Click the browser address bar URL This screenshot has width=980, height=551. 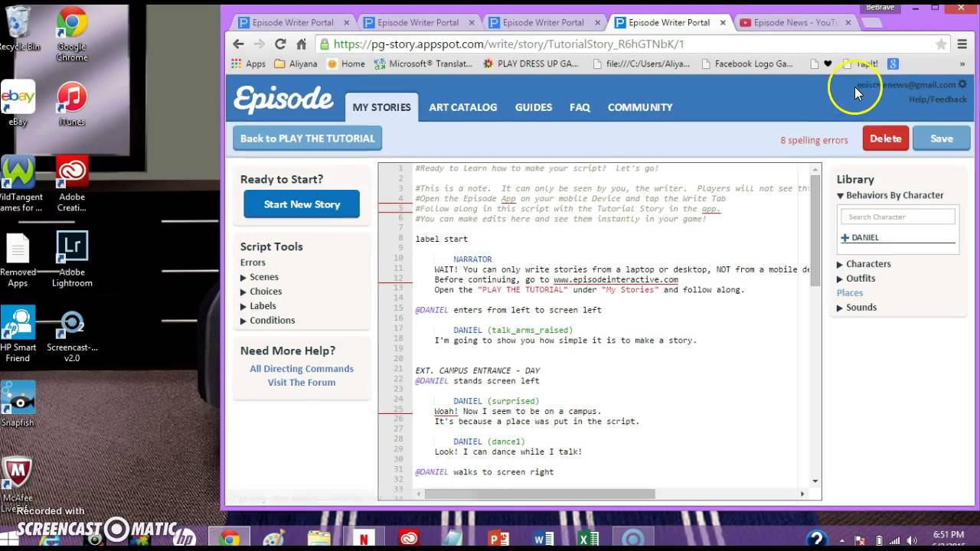pos(508,44)
